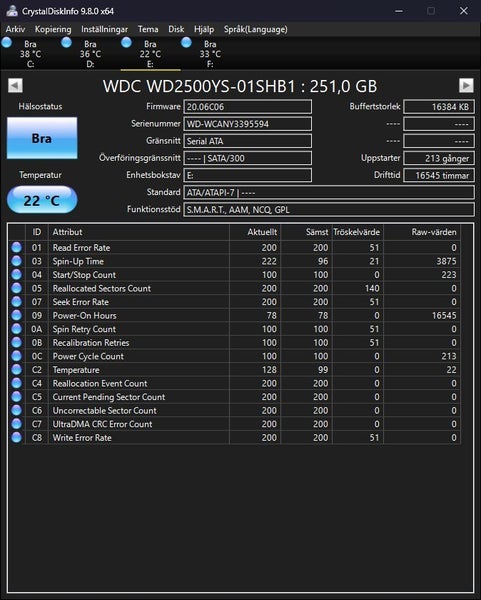The width and height of the screenshot is (481, 600).
Task: Click the blue Bra health status button
Action: point(42,138)
